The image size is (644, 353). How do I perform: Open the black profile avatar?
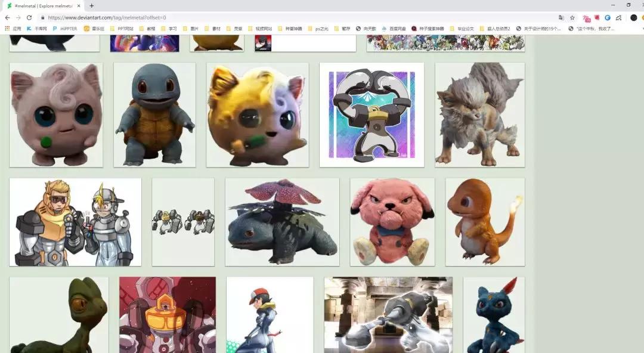[634, 18]
